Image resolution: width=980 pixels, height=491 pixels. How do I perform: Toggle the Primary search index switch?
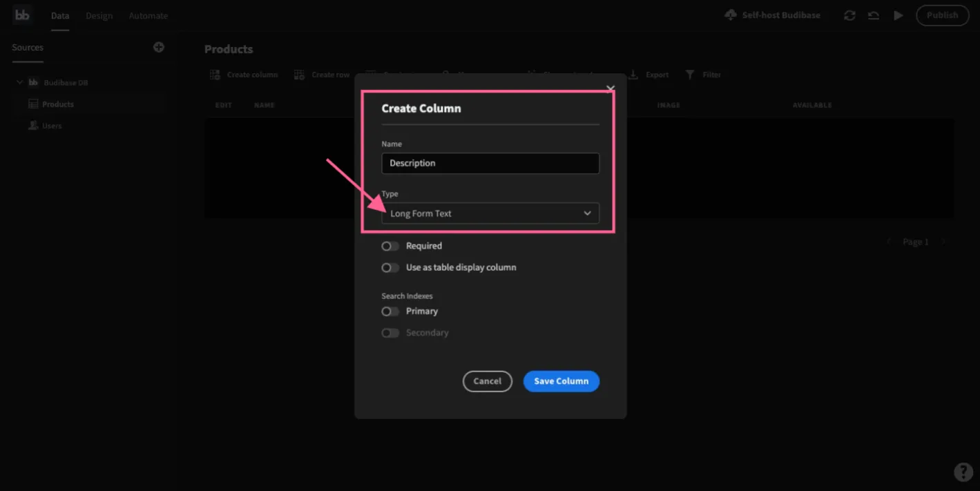[x=390, y=311]
